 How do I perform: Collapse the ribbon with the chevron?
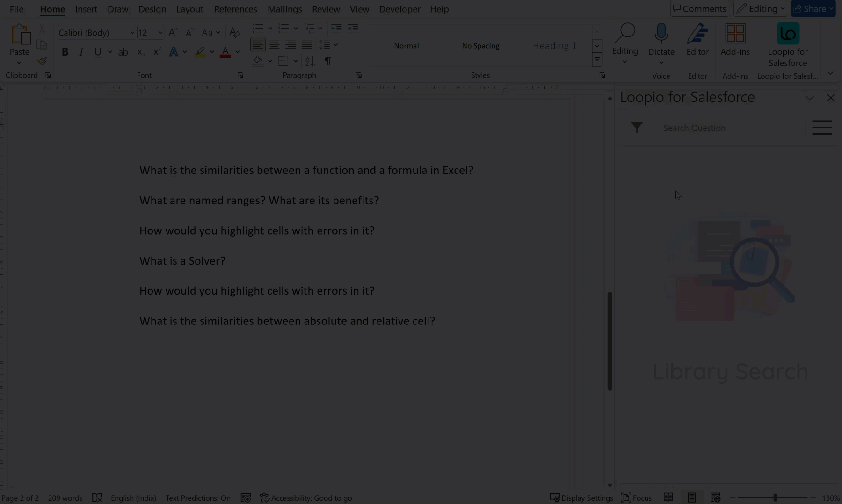pyautogui.click(x=830, y=73)
